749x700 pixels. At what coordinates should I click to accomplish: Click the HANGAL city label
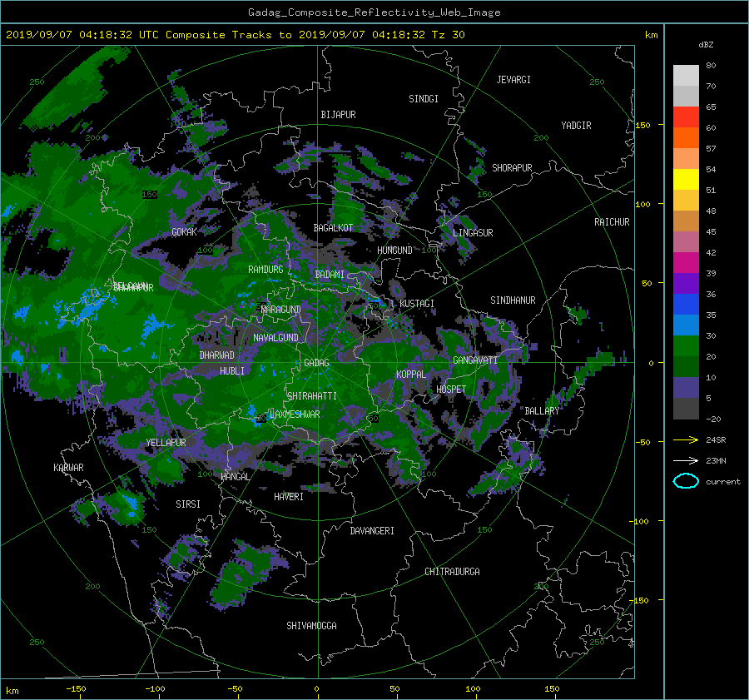(236, 477)
